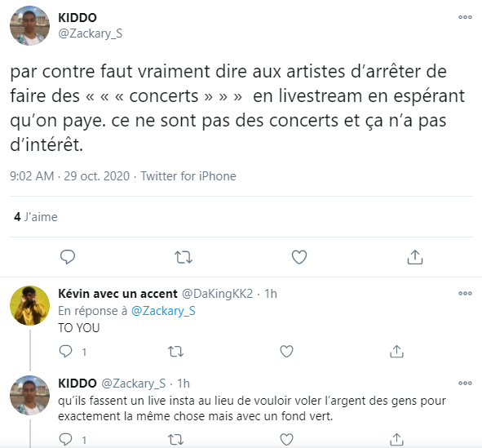Like the main tweet about concerts

coord(299,257)
